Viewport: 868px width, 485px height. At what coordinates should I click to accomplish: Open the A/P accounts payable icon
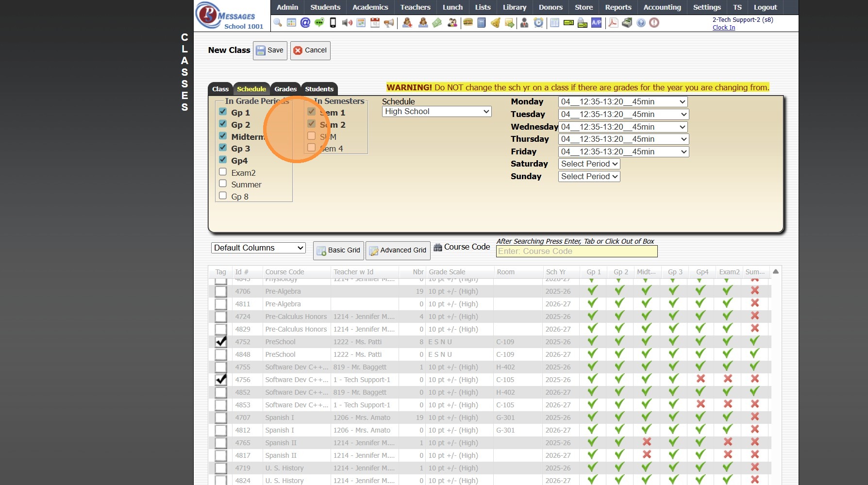tap(596, 23)
